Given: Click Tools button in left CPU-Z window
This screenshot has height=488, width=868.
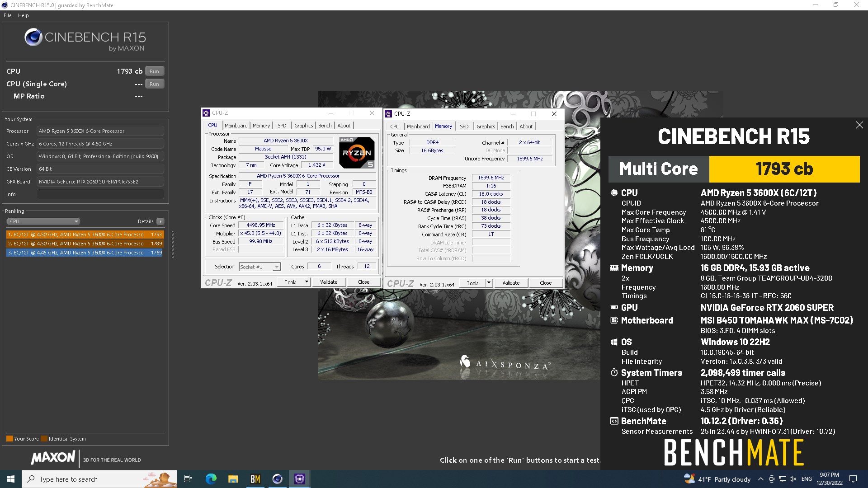Looking at the screenshot, I should tap(290, 282).
